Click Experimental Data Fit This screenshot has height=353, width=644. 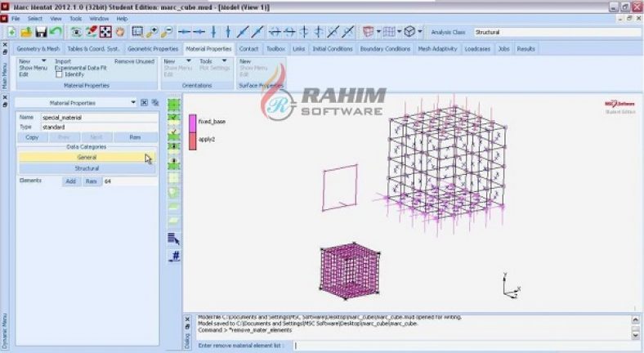[x=80, y=68]
